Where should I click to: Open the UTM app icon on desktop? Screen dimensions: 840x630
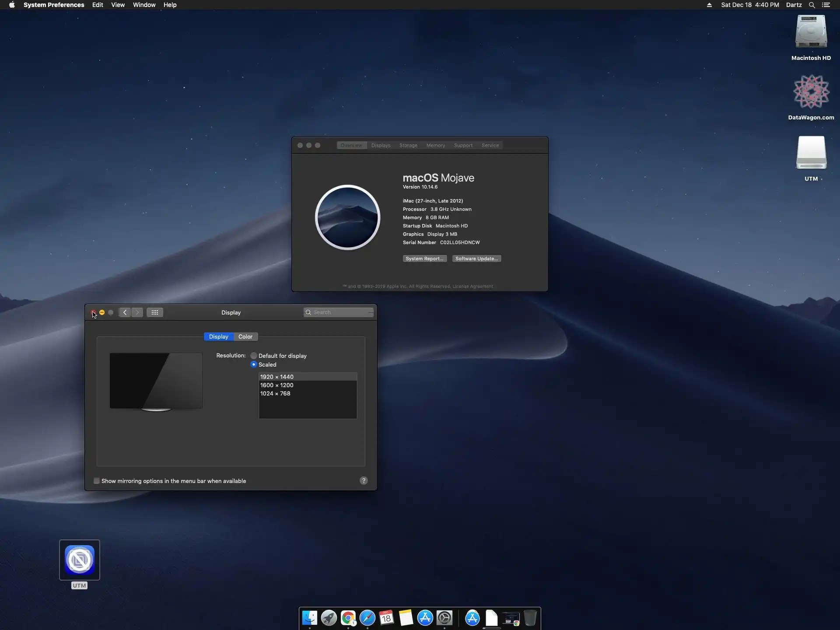click(80, 560)
